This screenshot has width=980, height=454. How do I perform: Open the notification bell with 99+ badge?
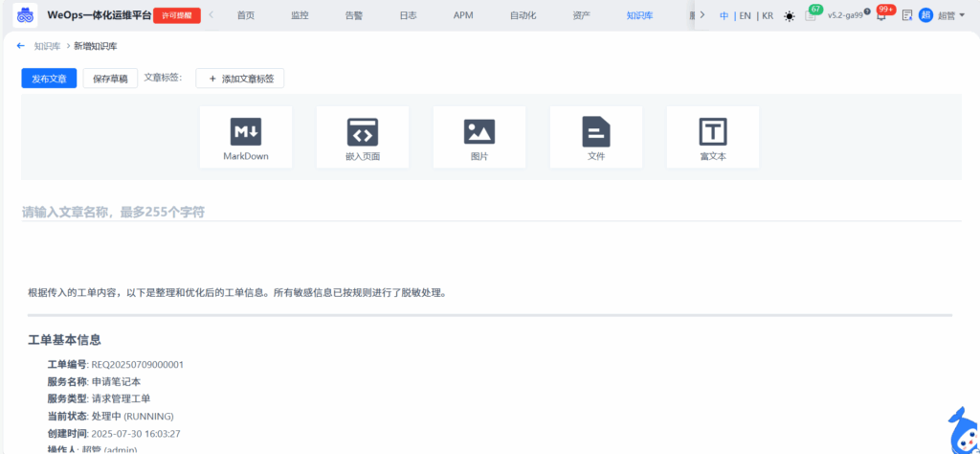tap(881, 15)
